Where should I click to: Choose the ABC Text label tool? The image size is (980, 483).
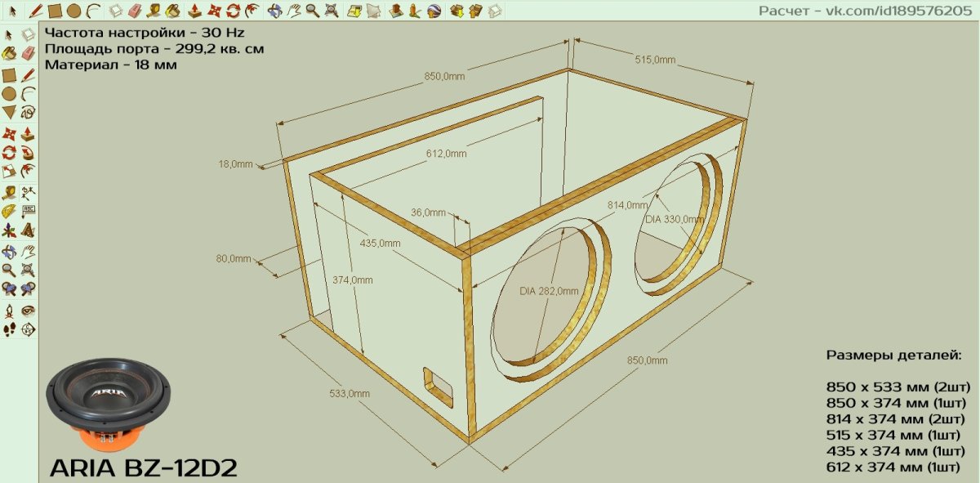pos(28,212)
